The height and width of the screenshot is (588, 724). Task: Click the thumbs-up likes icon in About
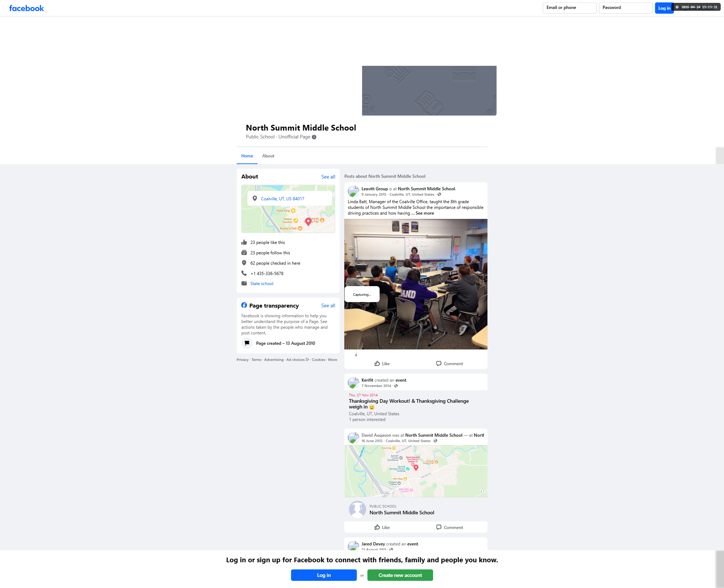[244, 242]
